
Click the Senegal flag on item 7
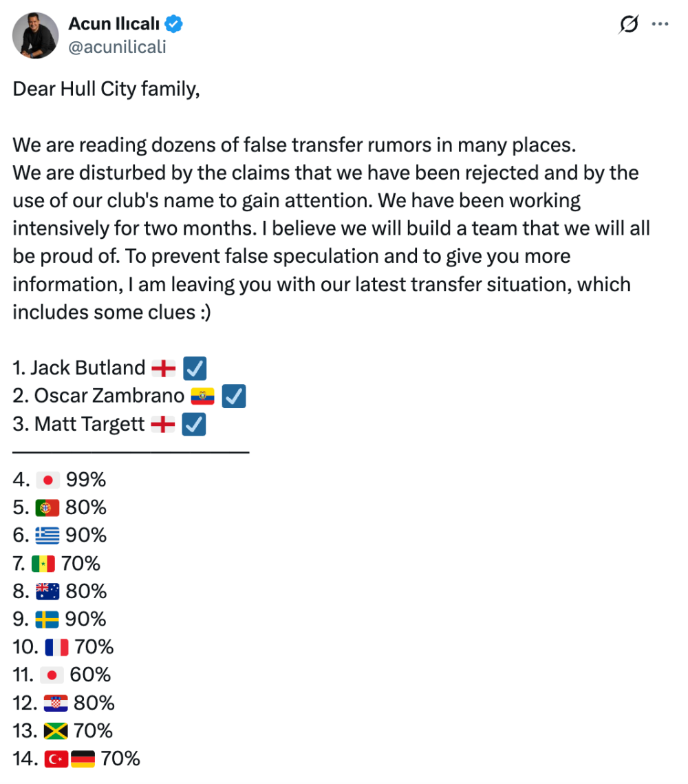(x=43, y=564)
